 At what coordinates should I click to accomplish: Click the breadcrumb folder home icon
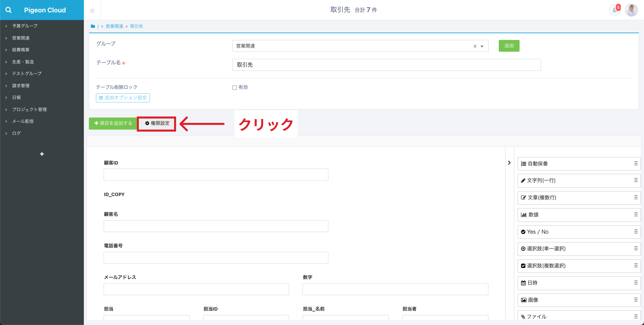[x=93, y=26]
